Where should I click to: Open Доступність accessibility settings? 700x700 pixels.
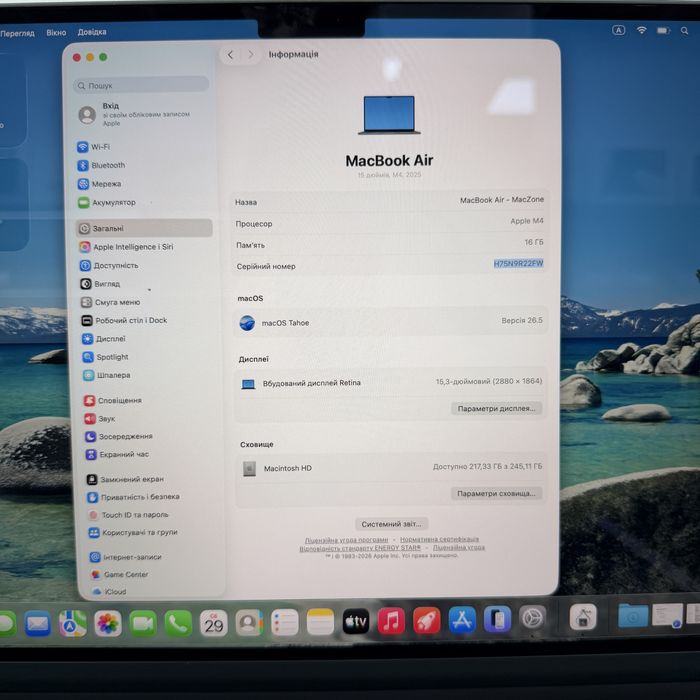[x=109, y=266]
